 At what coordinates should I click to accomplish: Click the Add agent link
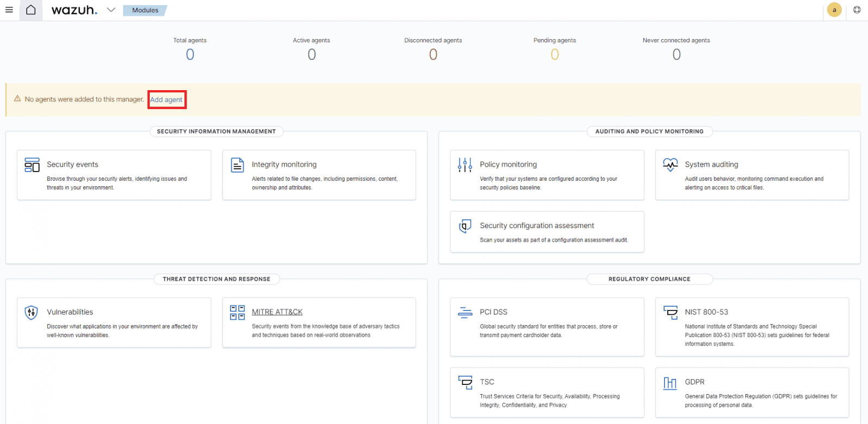(x=167, y=100)
